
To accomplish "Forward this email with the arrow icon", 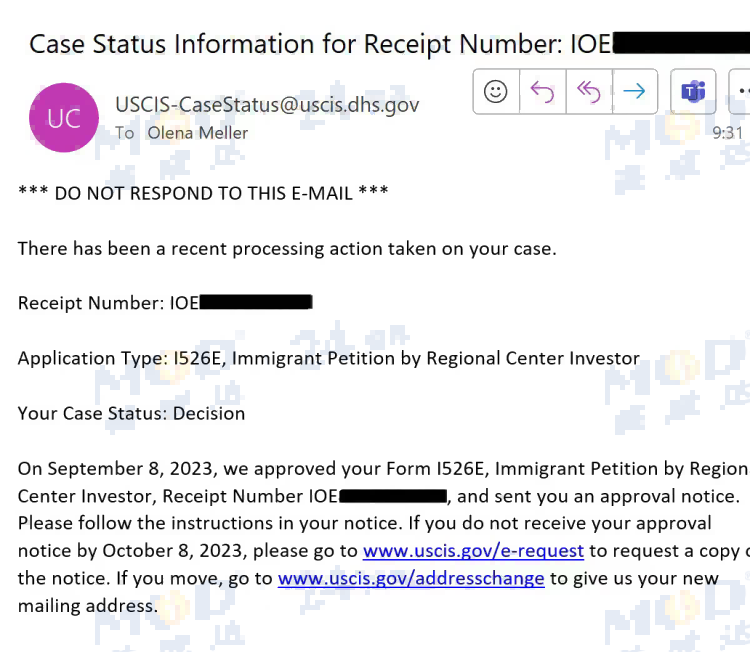I will (634, 92).
